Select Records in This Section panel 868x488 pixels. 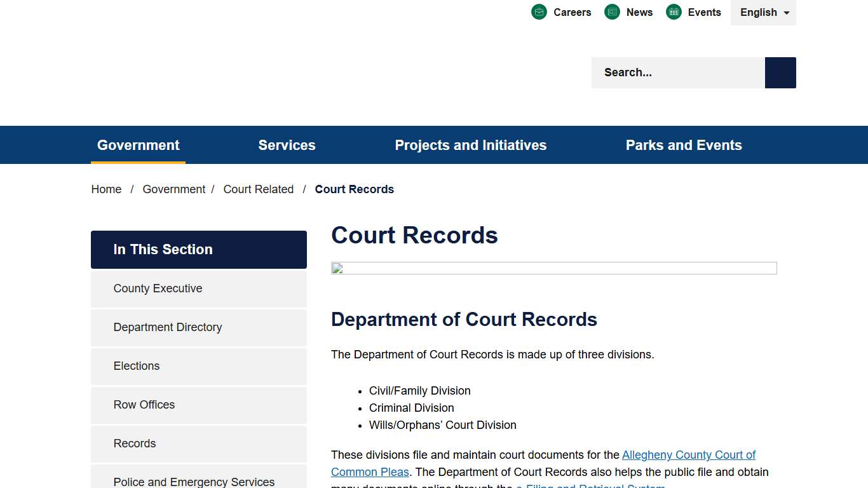click(x=134, y=444)
